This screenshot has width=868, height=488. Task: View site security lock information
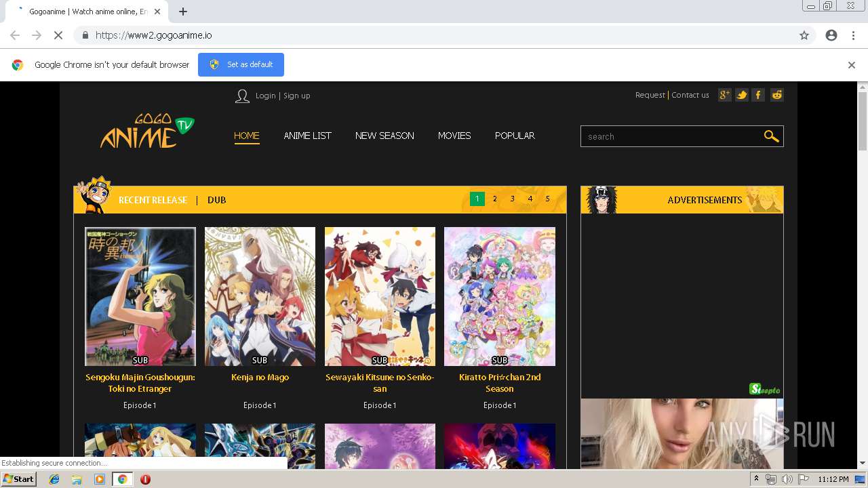(x=85, y=35)
